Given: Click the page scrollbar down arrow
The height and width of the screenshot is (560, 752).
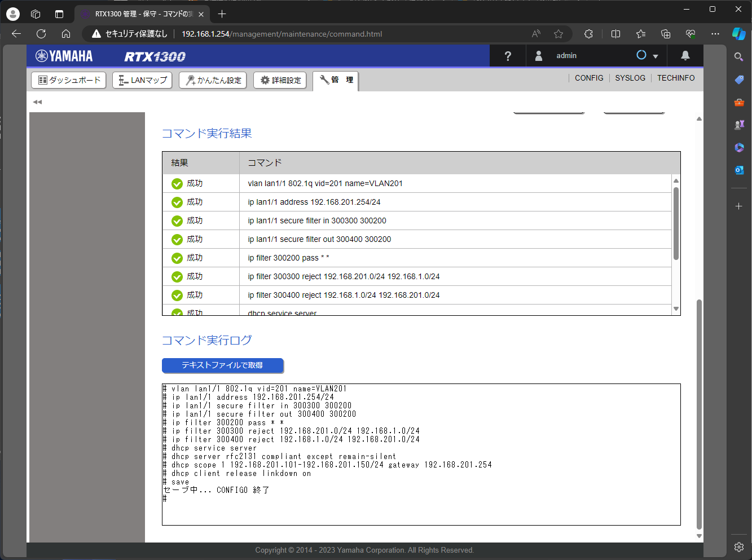Looking at the screenshot, I should [699, 536].
